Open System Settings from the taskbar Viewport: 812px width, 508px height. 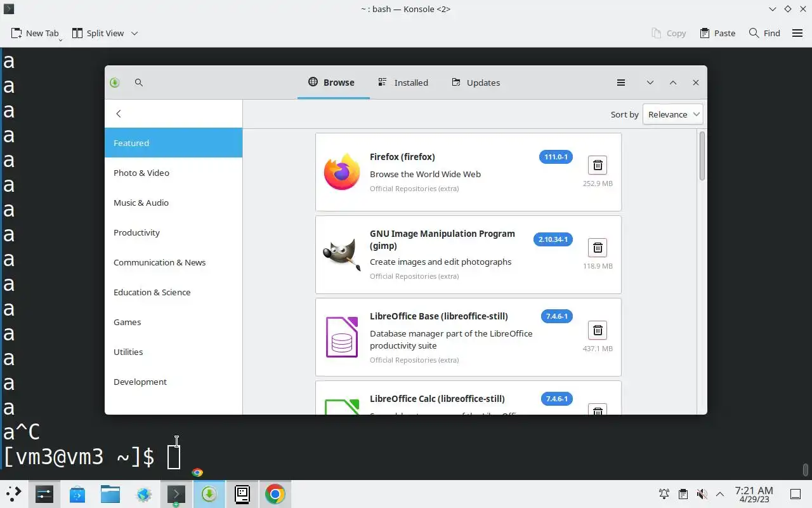tap(44, 494)
